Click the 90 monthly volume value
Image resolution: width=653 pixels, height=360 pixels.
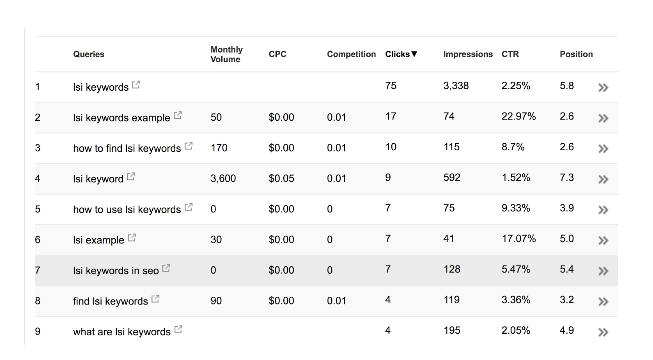tap(216, 301)
